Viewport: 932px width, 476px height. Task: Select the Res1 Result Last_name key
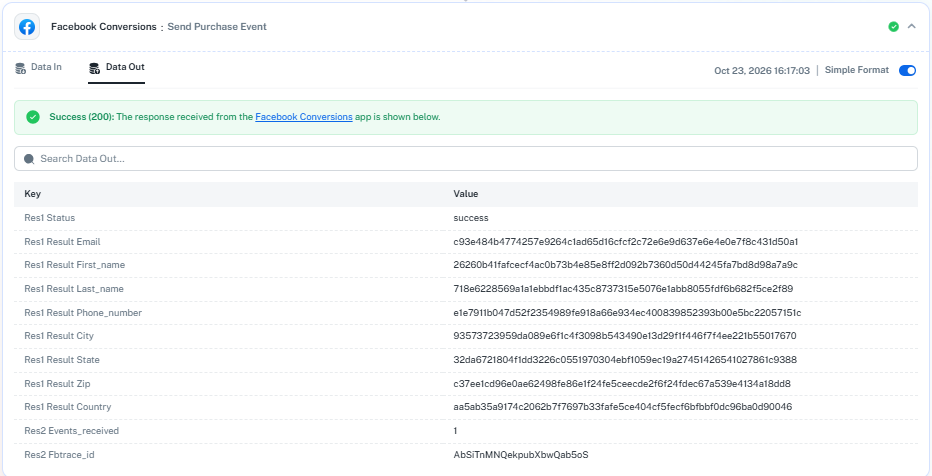pos(74,289)
